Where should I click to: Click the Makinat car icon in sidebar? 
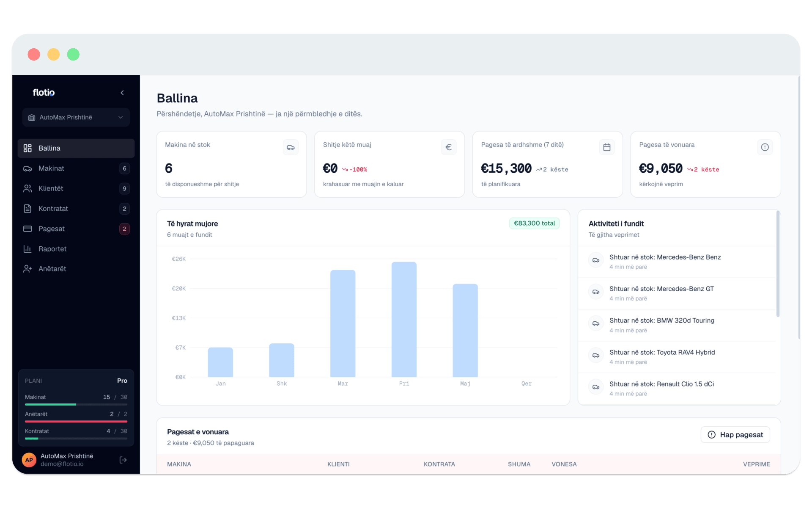27,168
